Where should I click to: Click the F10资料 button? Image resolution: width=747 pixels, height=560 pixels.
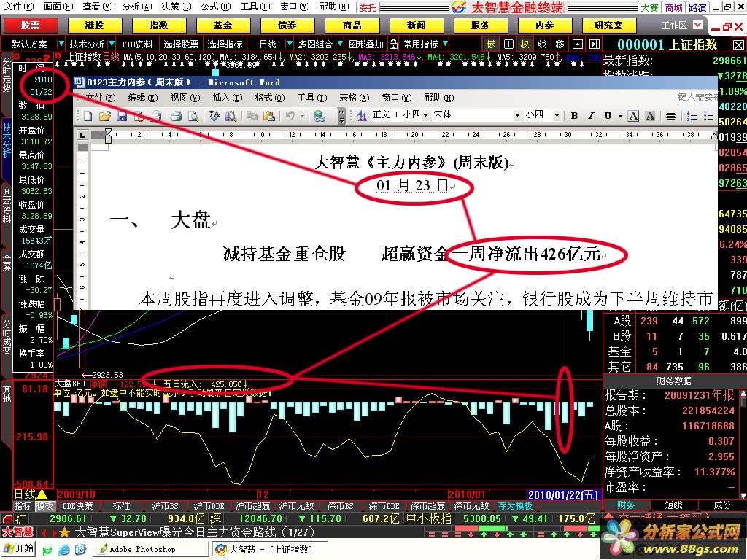[x=137, y=44]
